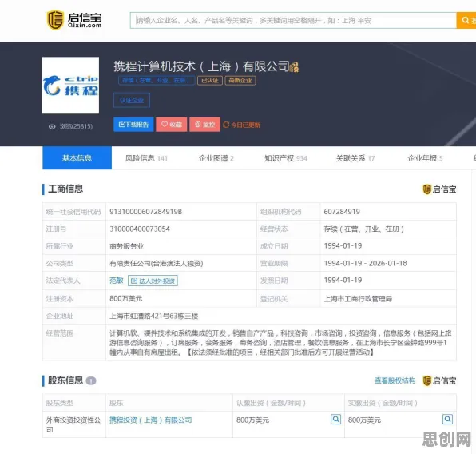
Task: Open the 企业年报 tab
Action: coord(425,158)
